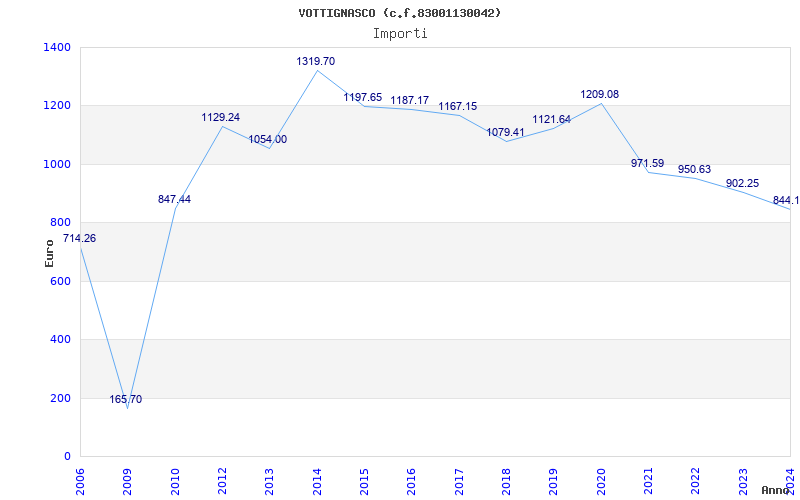Click x-axis year 2020
The width and height of the screenshot is (800, 500).
point(601,481)
